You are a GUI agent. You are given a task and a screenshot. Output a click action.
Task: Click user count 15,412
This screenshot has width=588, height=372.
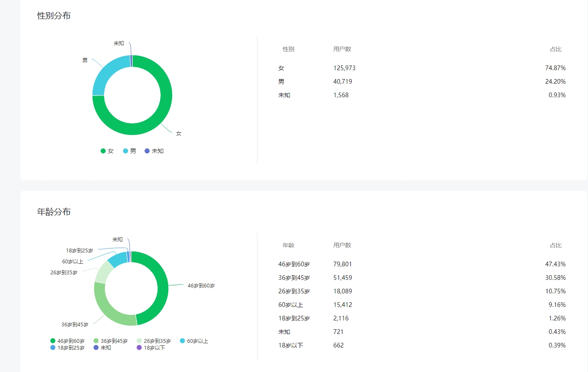[x=342, y=305]
